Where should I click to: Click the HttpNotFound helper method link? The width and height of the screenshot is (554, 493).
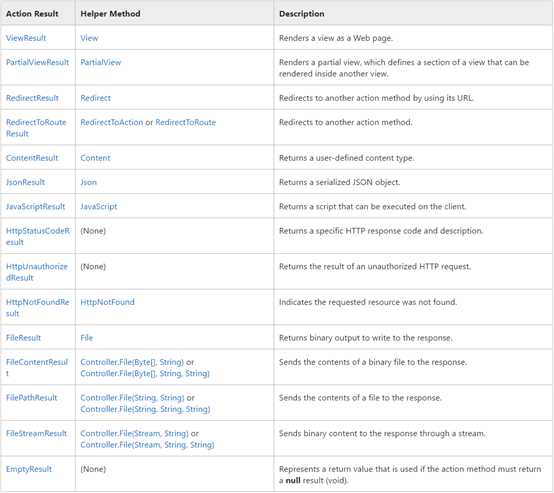pos(107,302)
